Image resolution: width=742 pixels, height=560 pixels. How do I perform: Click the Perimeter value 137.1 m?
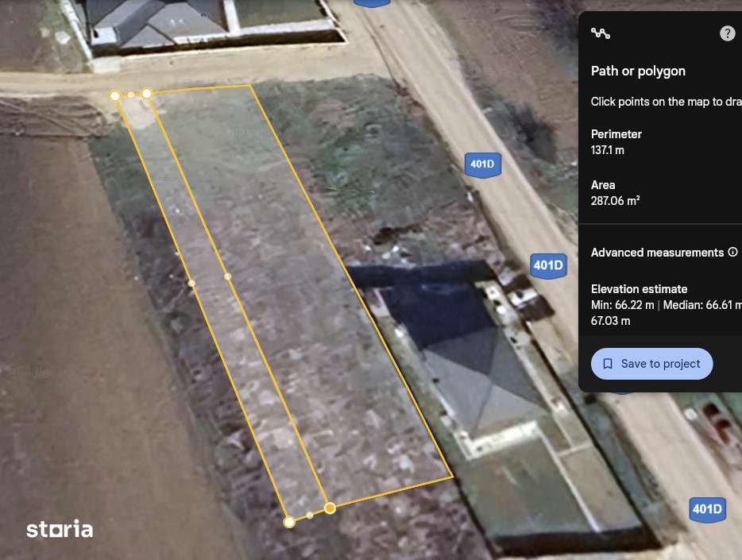tap(607, 150)
